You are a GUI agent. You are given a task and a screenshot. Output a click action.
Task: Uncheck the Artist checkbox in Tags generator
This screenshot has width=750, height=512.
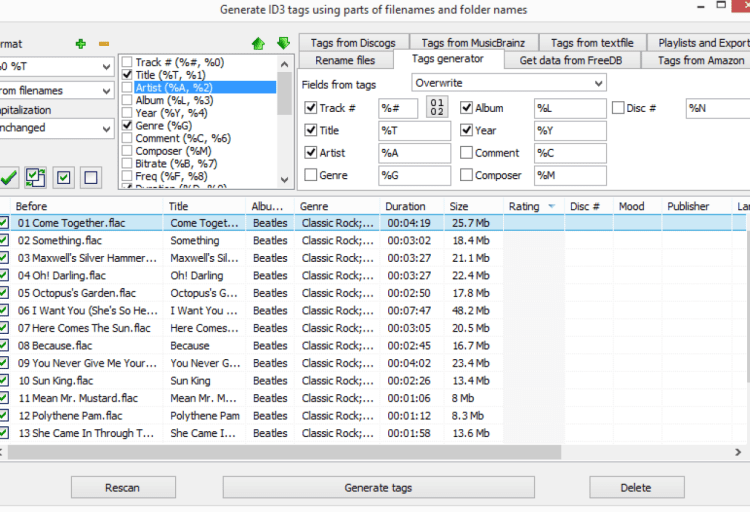pyautogui.click(x=311, y=153)
